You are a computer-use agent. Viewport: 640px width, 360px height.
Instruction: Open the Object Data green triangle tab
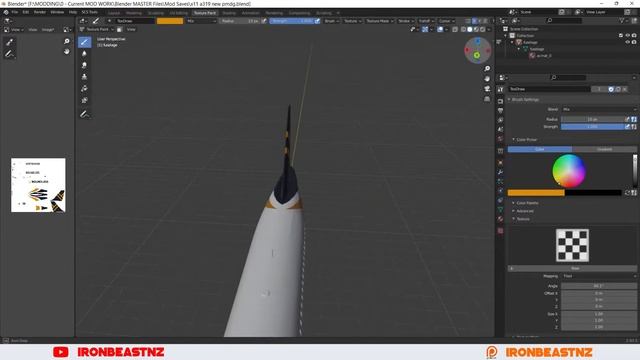(500, 209)
